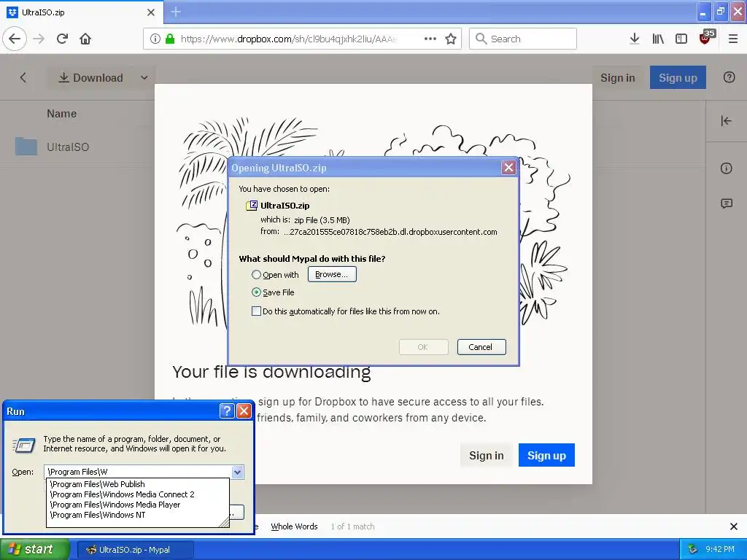Switch to the UltraISO.zip browser tab

coord(81,12)
